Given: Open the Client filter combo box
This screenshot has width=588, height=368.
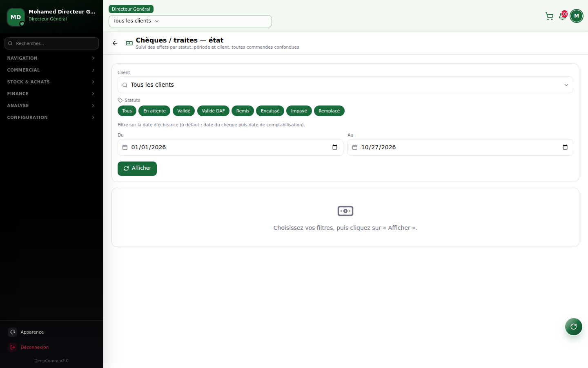Looking at the screenshot, I should tap(345, 85).
